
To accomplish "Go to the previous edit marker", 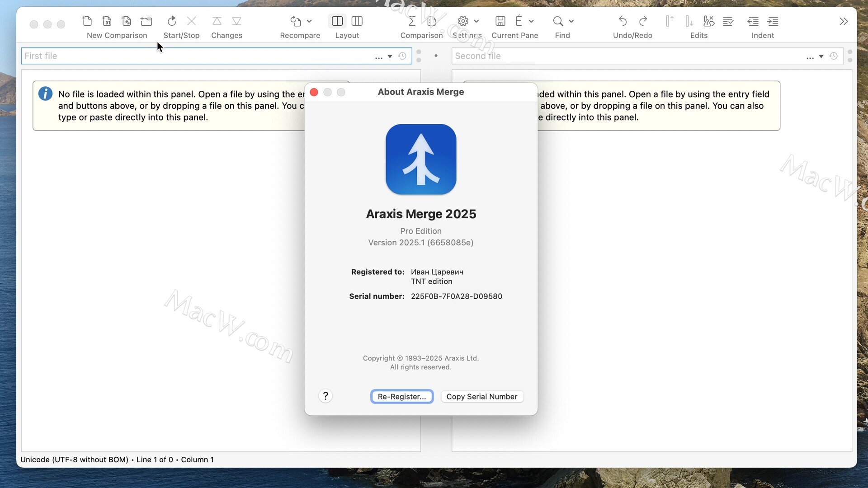I will coord(670,21).
